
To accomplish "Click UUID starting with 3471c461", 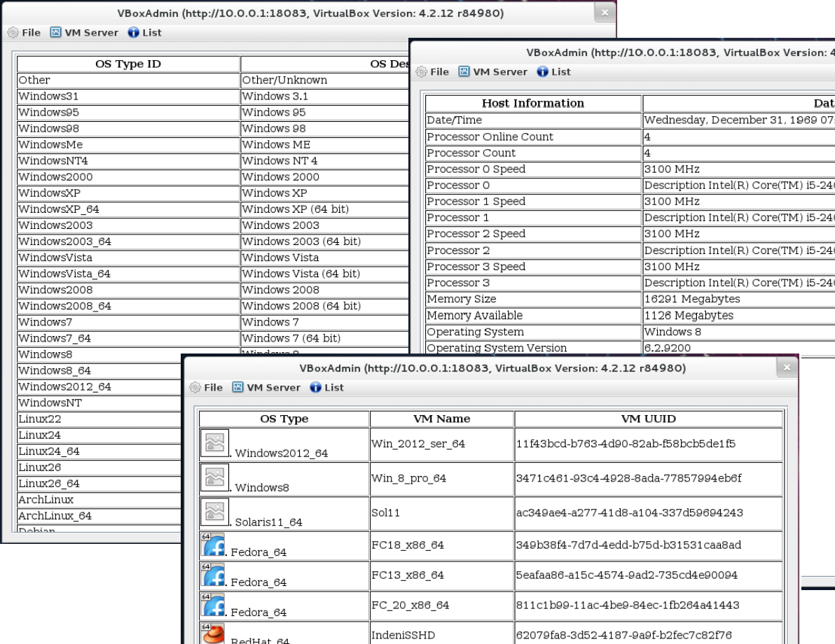I will click(628, 479).
